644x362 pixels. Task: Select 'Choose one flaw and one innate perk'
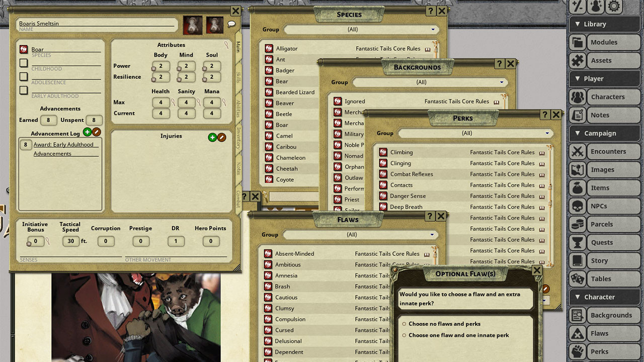[x=404, y=335]
